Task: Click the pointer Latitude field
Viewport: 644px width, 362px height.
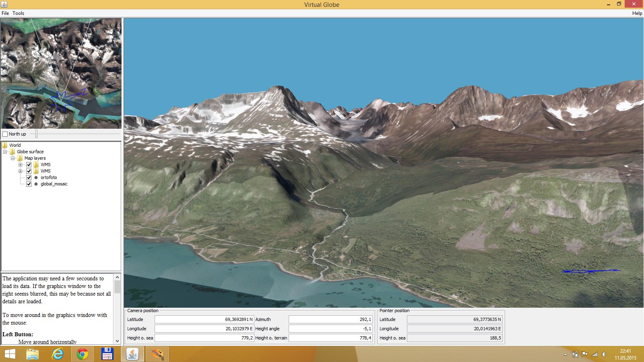Action: point(454,319)
